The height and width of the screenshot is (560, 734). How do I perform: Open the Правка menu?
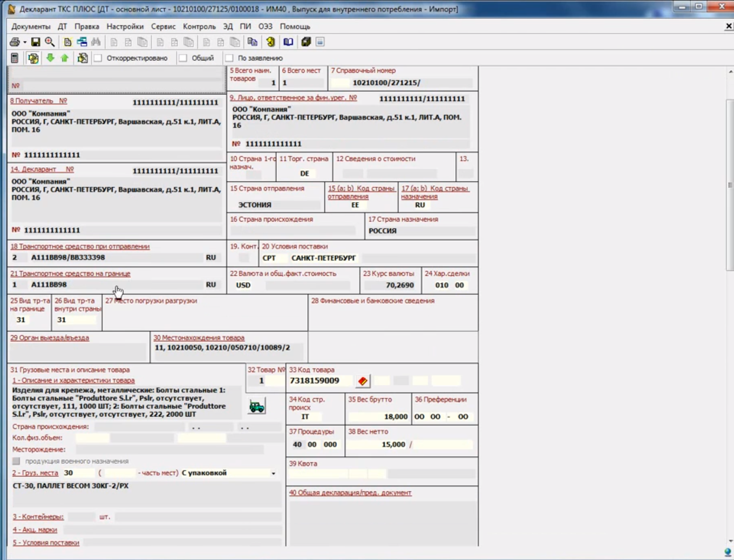coord(87,26)
